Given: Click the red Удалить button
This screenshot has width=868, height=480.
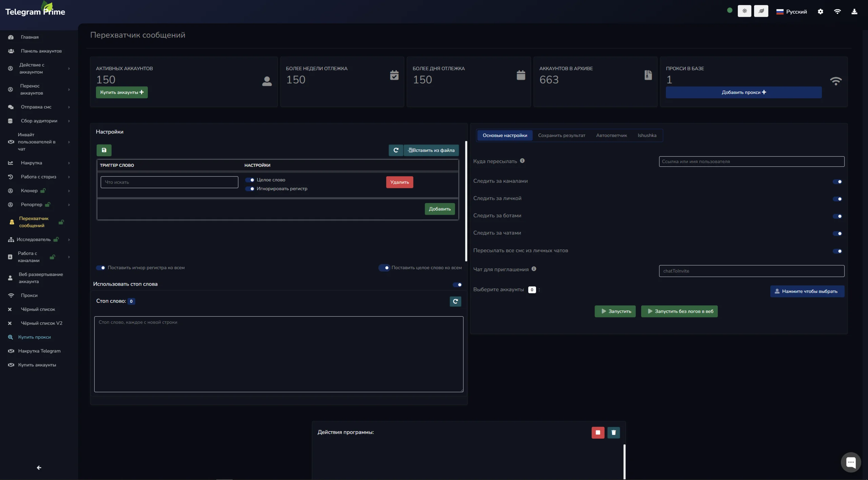Looking at the screenshot, I should pos(399,182).
